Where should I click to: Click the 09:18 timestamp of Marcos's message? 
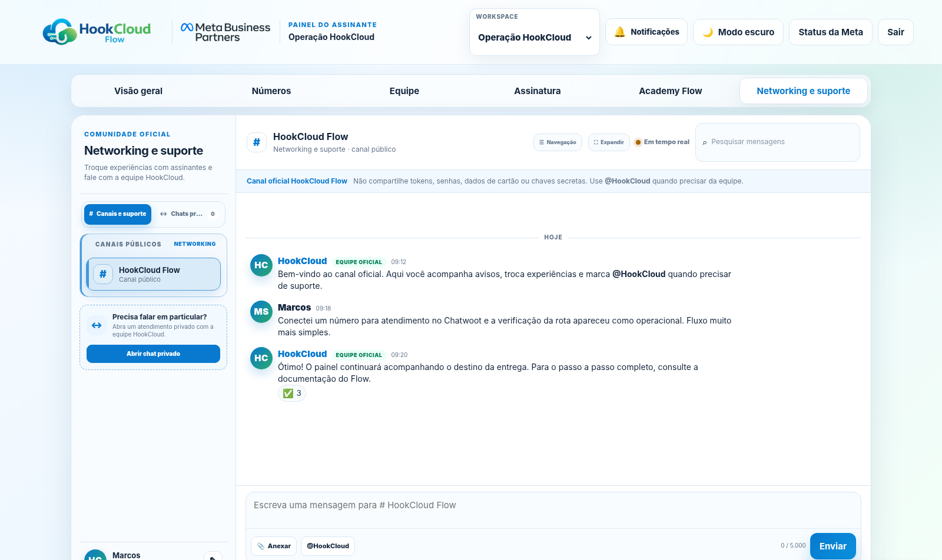[x=323, y=308]
